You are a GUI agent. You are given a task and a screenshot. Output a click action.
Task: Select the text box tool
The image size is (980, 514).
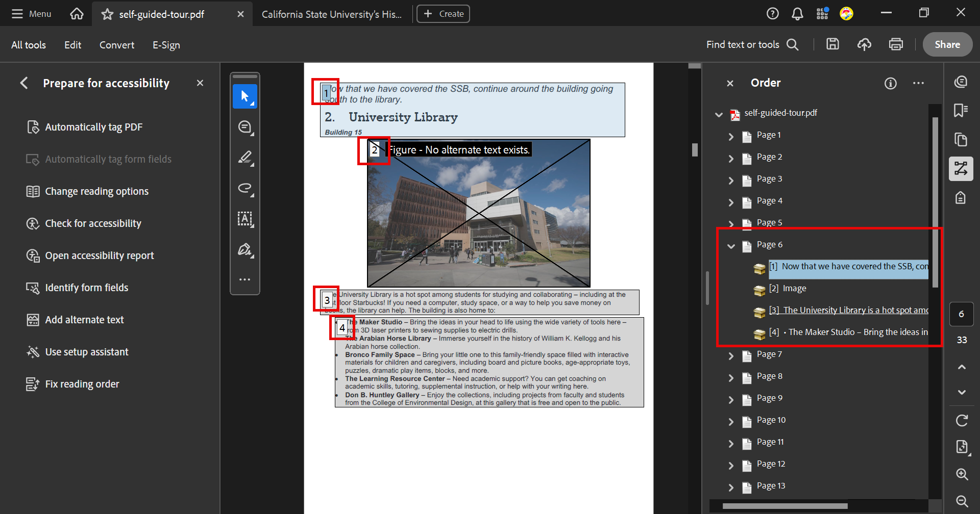pyautogui.click(x=245, y=219)
